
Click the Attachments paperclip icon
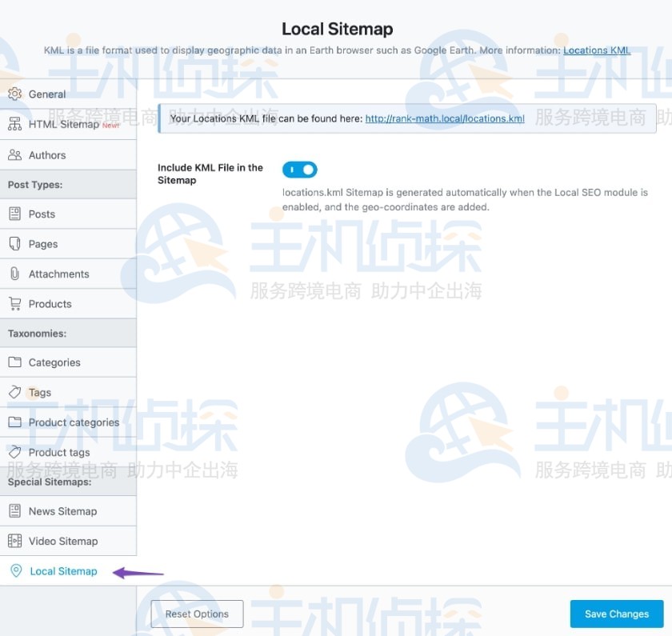(17, 274)
